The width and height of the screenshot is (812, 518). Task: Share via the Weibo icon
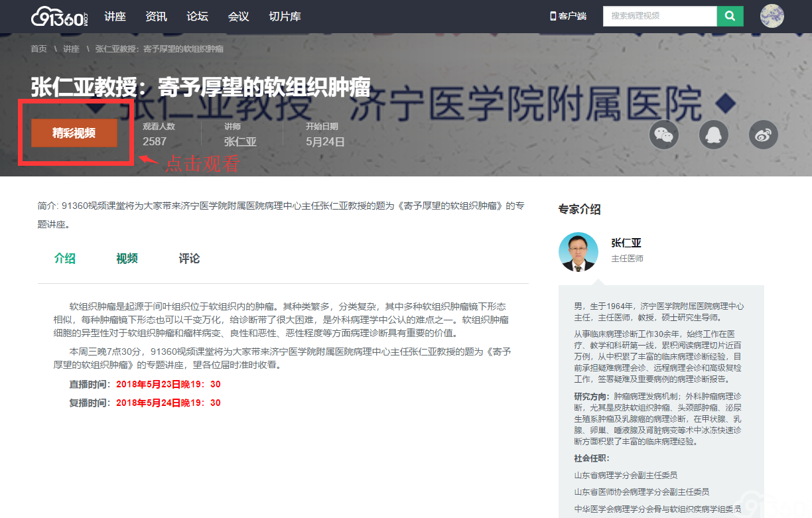click(x=764, y=135)
